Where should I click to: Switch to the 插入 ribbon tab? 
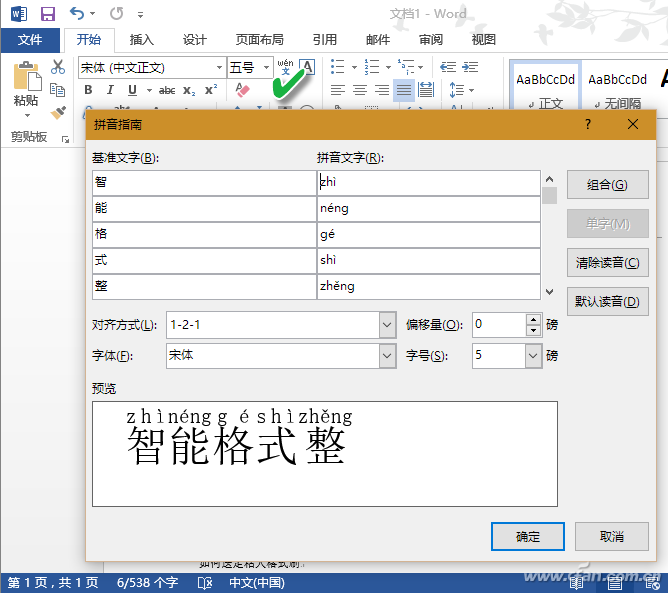pyautogui.click(x=141, y=40)
